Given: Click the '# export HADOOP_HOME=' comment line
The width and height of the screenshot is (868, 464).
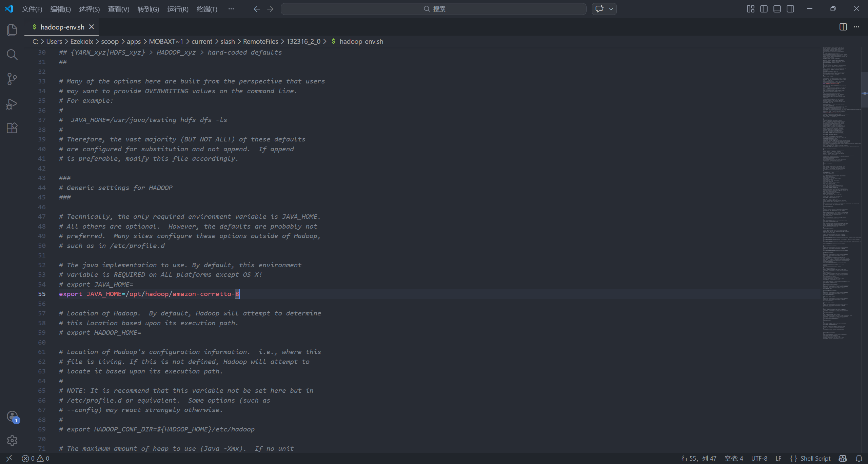Looking at the screenshot, I should tap(100, 332).
